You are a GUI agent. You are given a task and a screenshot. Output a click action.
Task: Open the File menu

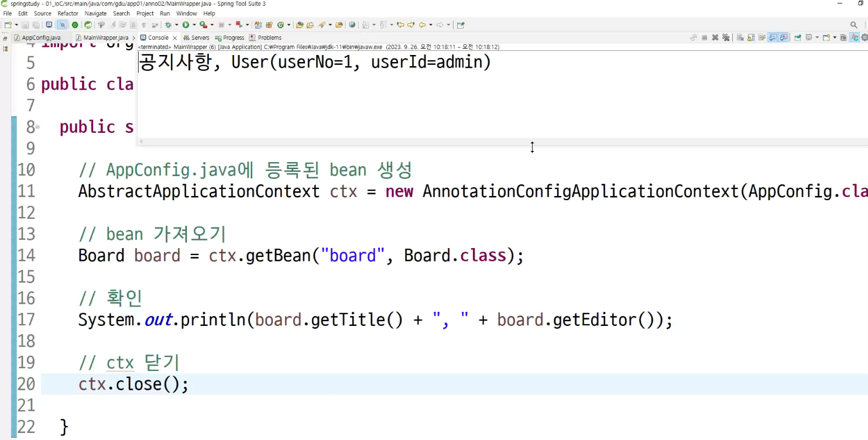[8, 13]
